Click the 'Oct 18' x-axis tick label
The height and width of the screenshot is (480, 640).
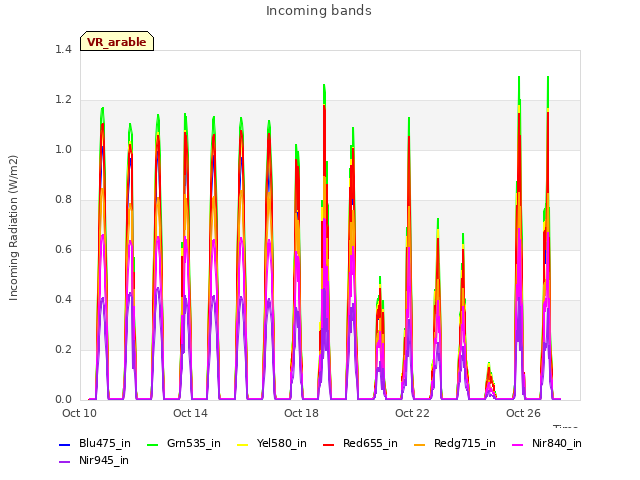coord(301,413)
